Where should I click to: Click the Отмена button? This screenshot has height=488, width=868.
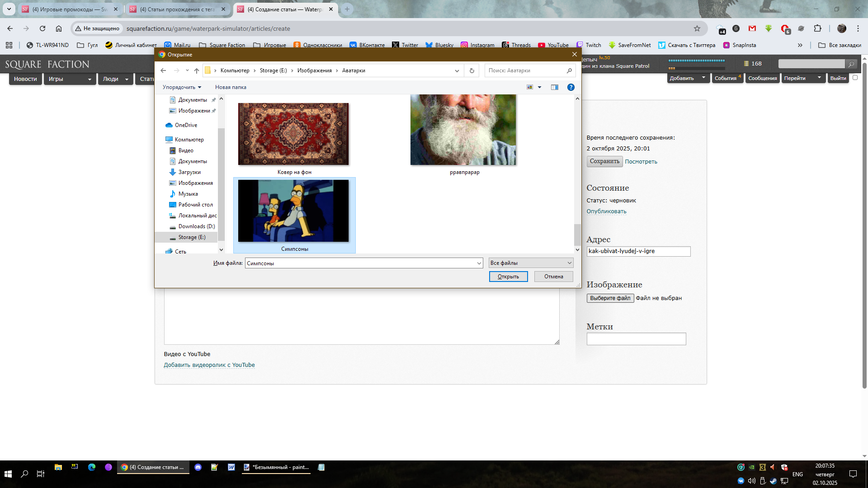point(553,277)
